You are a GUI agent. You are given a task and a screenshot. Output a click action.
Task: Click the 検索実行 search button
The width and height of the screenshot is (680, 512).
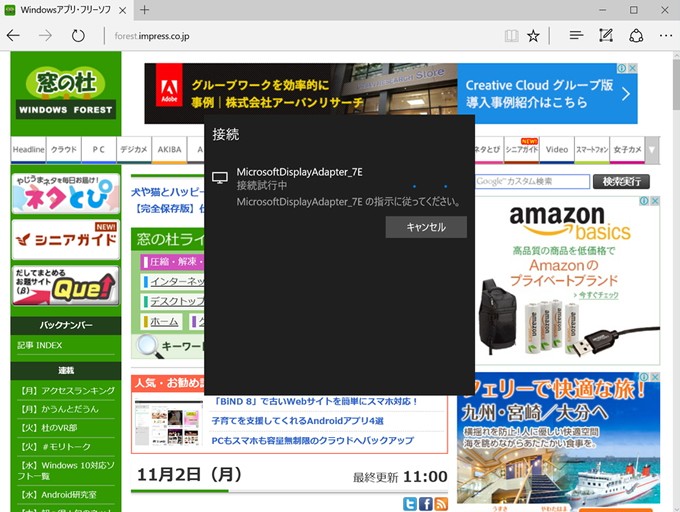(621, 181)
